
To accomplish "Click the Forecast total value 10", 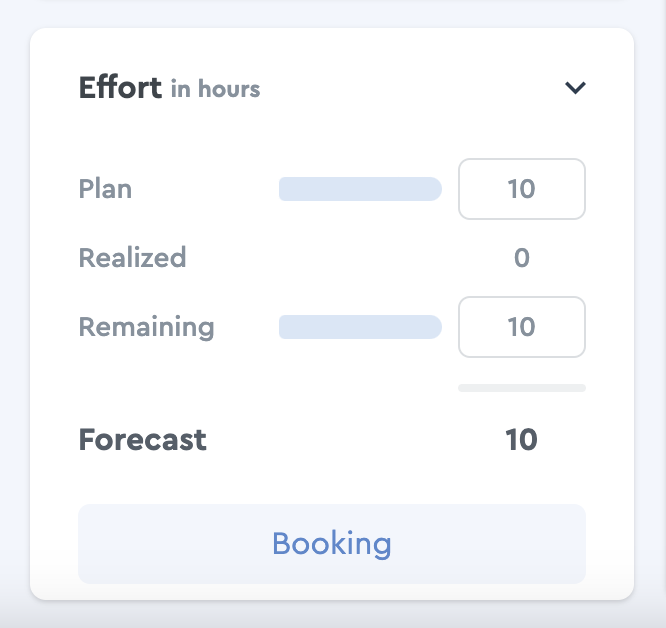I will tap(521, 439).
